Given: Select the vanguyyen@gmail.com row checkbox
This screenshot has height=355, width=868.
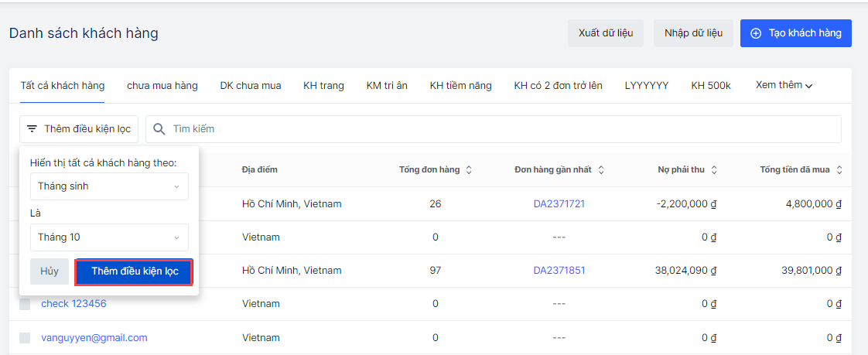Looking at the screenshot, I should tap(25, 338).
